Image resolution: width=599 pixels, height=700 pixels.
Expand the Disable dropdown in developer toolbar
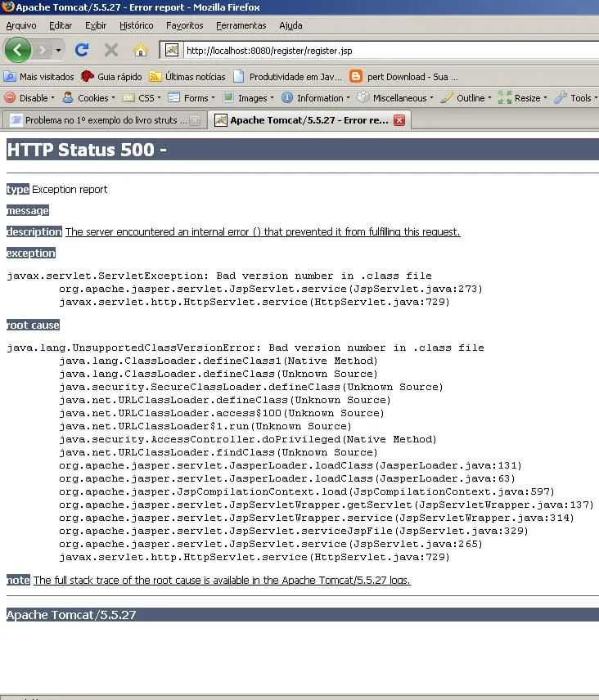click(52, 97)
